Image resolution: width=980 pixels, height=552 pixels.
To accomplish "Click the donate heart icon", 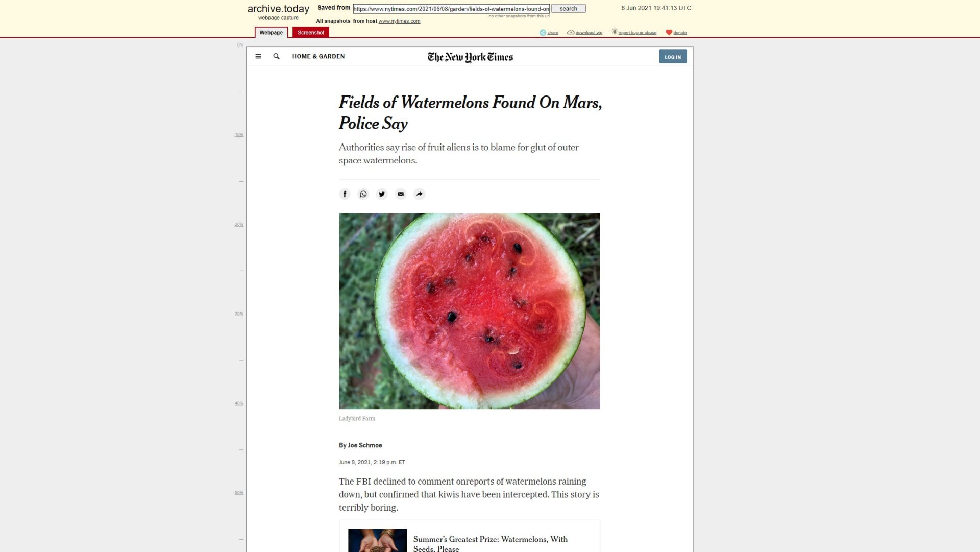I will [669, 32].
